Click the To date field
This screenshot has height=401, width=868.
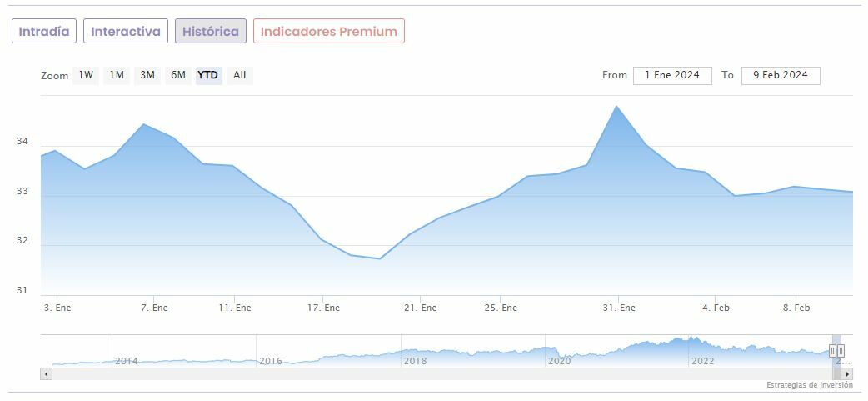click(781, 75)
